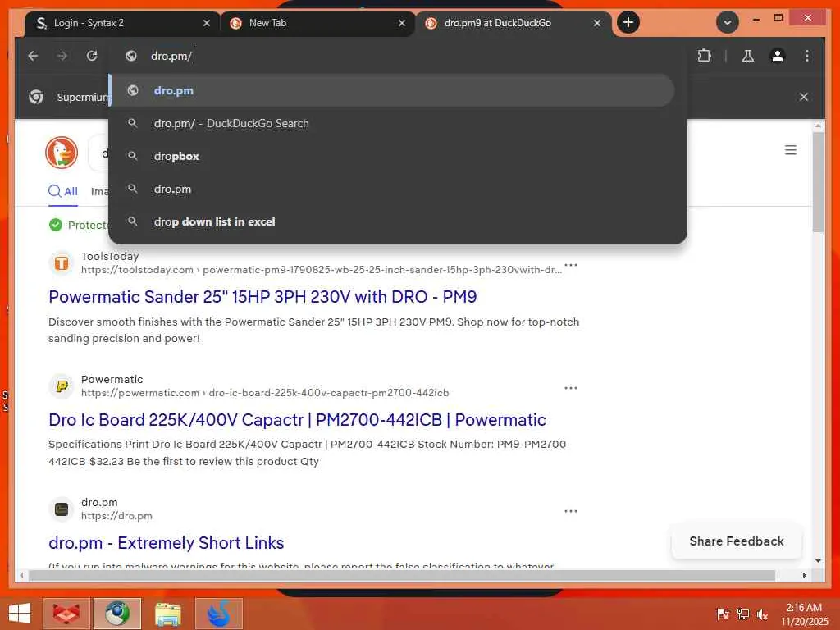Image resolution: width=840 pixels, height=630 pixels.
Task: Click the scroll down arrow
Action: 818,561
